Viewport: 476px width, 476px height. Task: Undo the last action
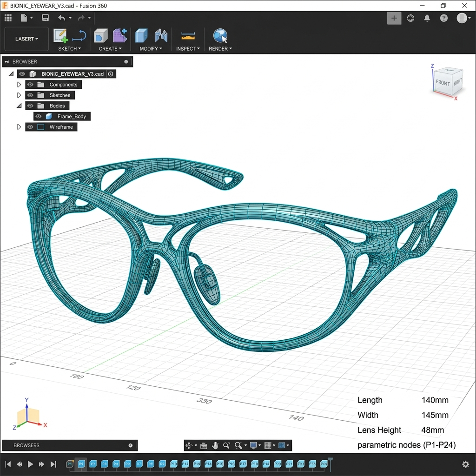[62, 18]
